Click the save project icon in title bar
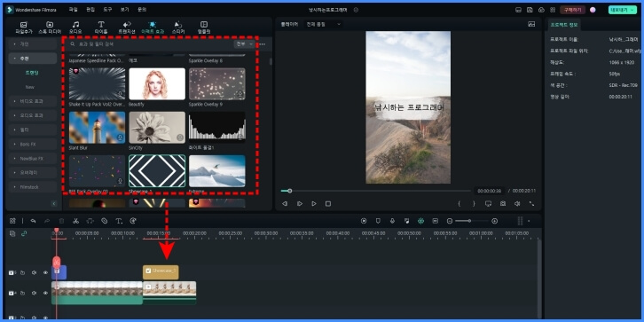 point(530,10)
